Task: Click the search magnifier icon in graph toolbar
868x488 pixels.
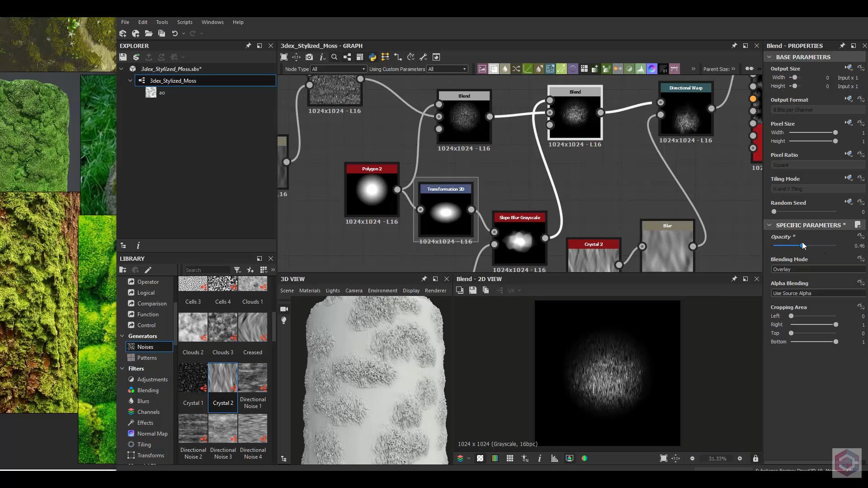Action: coord(334,57)
